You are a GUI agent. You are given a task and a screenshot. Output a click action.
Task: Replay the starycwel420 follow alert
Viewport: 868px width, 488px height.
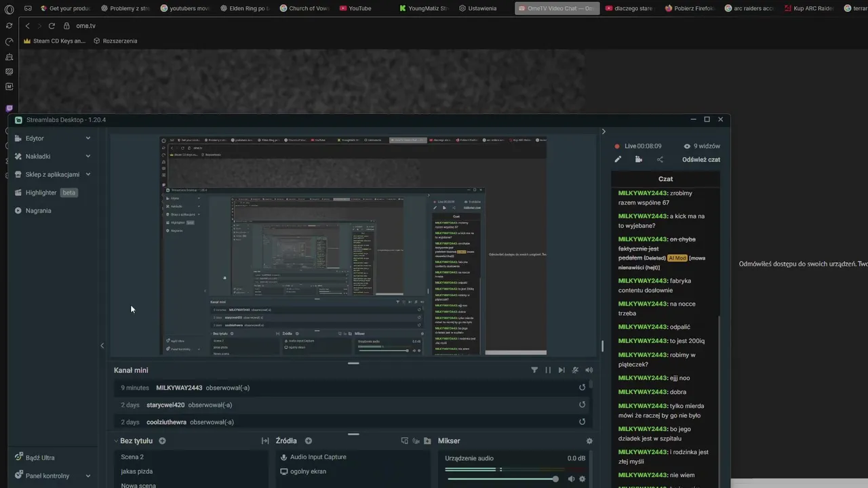582,405
